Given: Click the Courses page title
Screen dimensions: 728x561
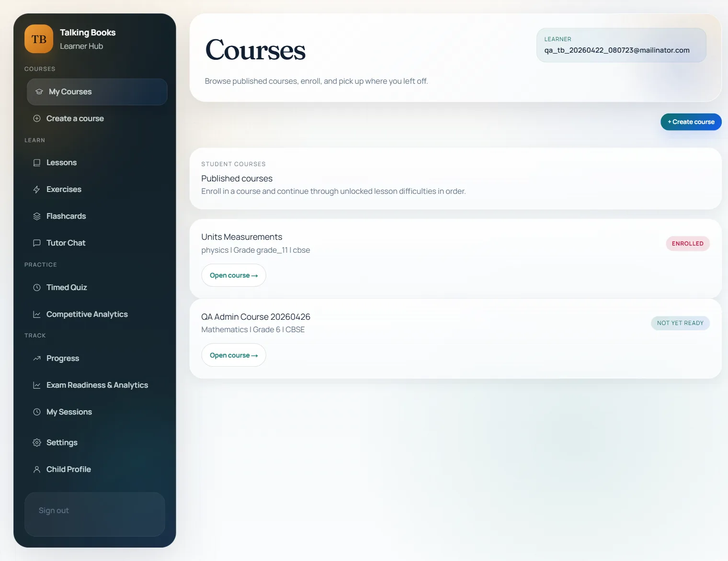Looking at the screenshot, I should 255,50.
